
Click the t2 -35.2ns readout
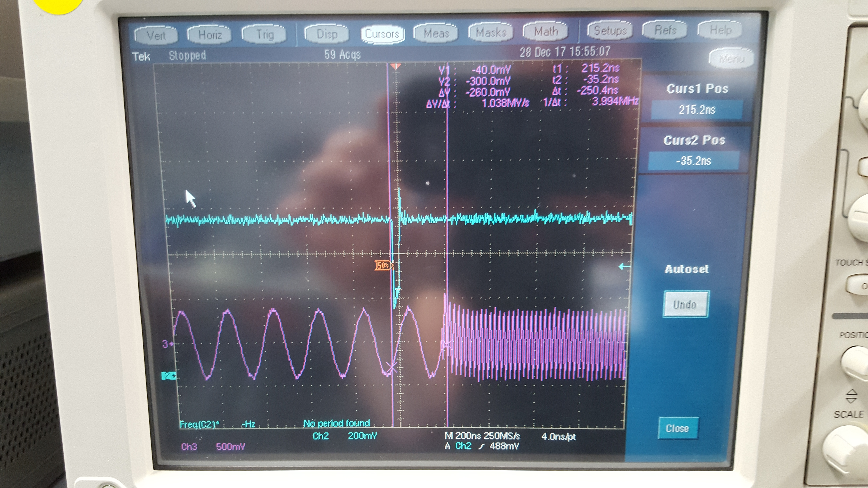pos(586,80)
